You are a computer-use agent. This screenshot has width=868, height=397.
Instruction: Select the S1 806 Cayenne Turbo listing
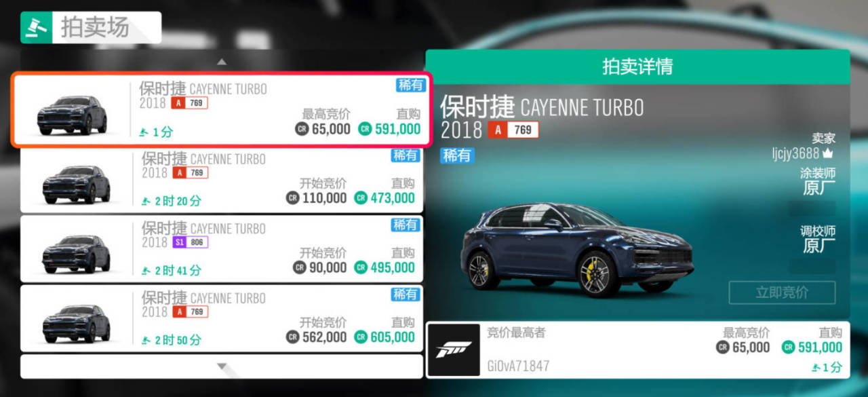(221, 248)
